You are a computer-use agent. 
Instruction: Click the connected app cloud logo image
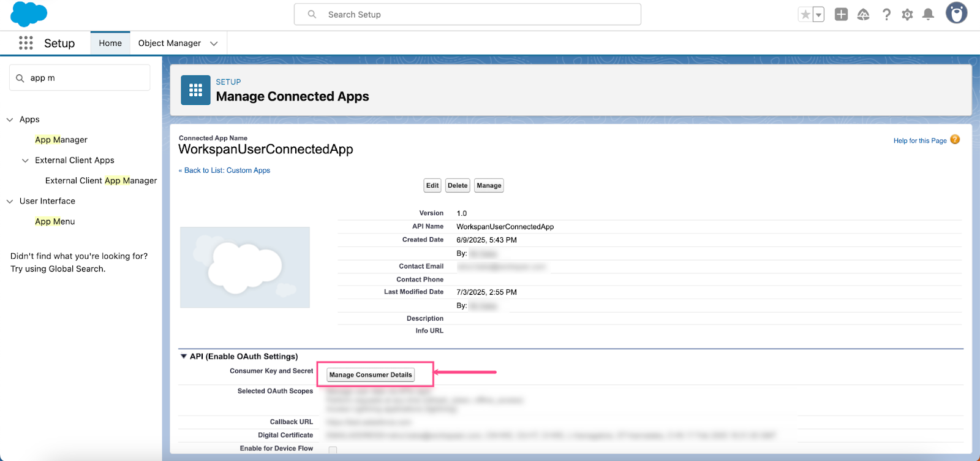pos(245,267)
